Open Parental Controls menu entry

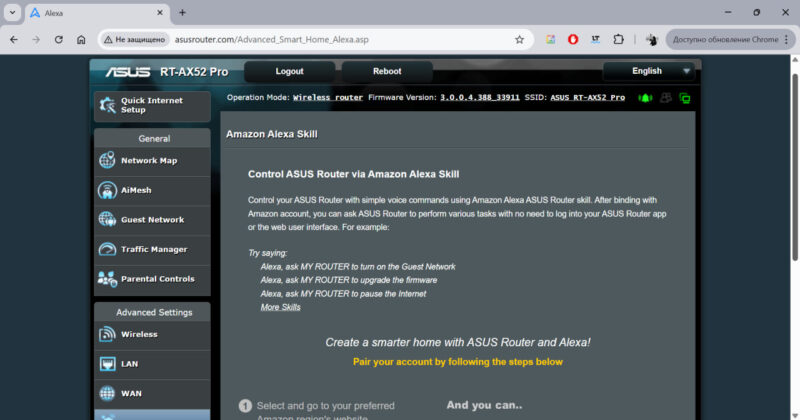point(152,279)
